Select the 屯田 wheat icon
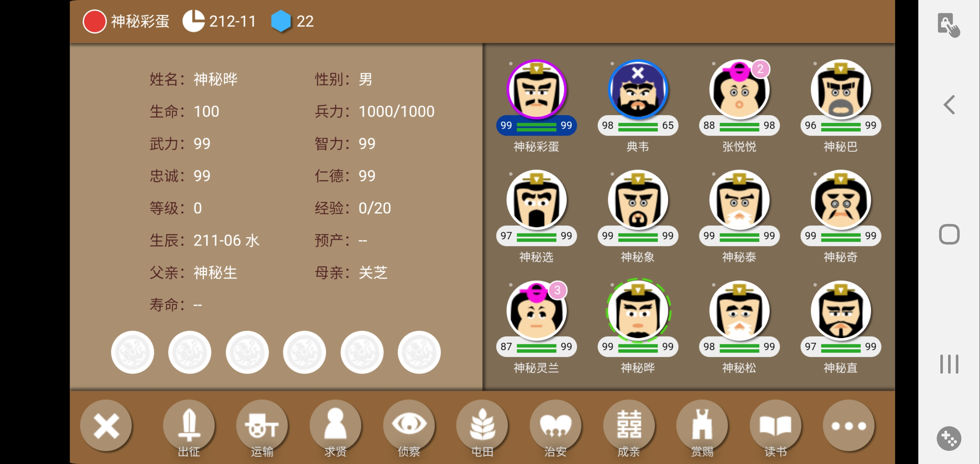The height and width of the screenshot is (464, 980). click(482, 426)
